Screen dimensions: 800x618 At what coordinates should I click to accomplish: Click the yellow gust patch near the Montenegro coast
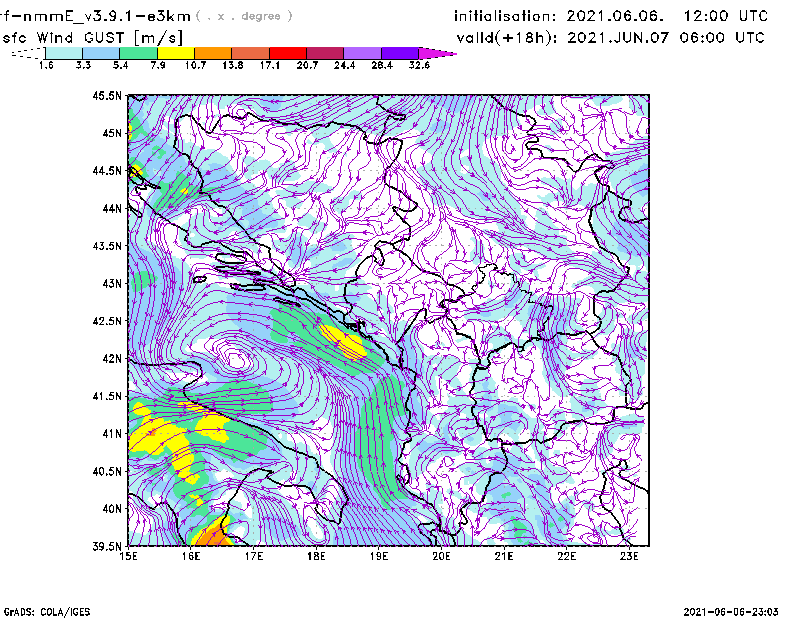coord(344,343)
